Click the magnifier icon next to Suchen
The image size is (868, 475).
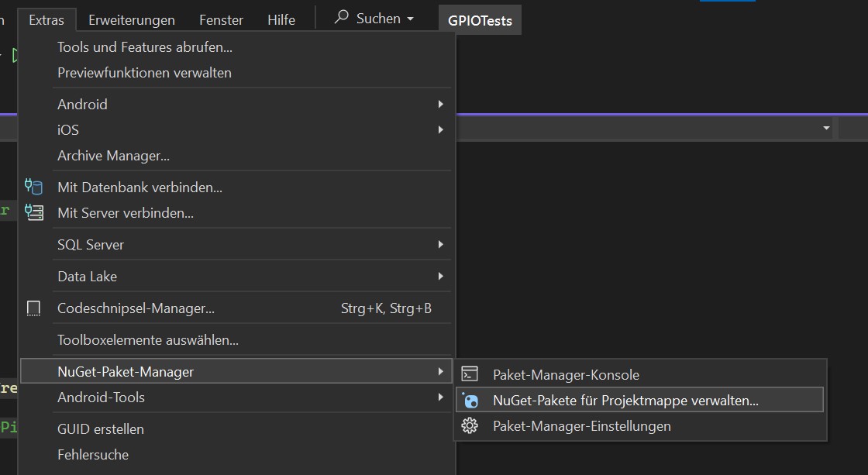pyautogui.click(x=341, y=18)
